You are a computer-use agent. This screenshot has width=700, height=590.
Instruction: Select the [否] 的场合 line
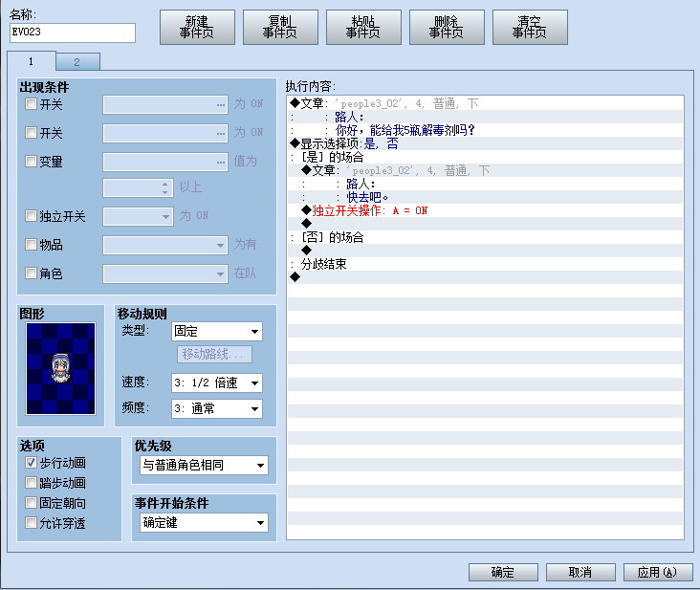(x=485, y=237)
